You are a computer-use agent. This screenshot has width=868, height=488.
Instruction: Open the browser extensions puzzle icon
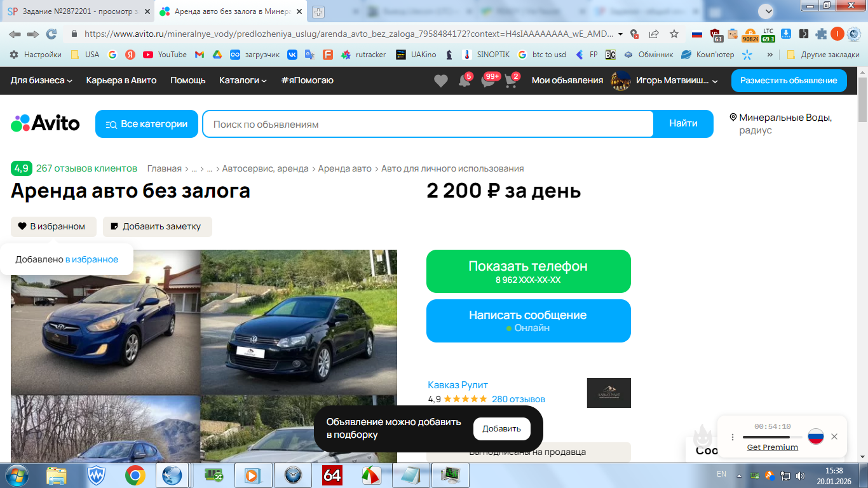coord(822,34)
